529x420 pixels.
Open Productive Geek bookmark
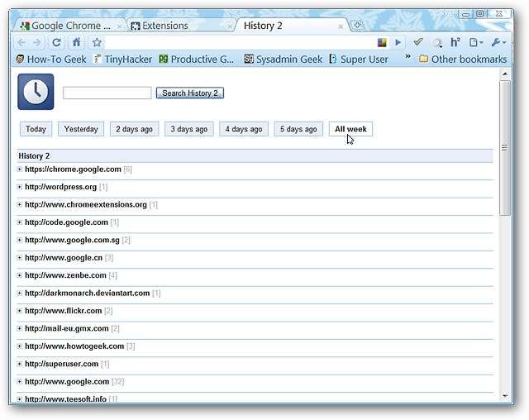197,60
